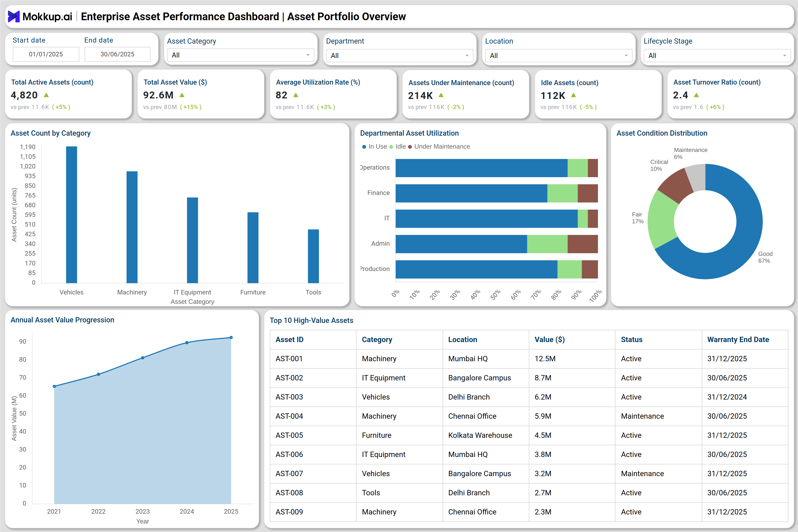The height and width of the screenshot is (532, 798).
Task: Click the Tools category cell in AST-008 row
Action: (399, 493)
